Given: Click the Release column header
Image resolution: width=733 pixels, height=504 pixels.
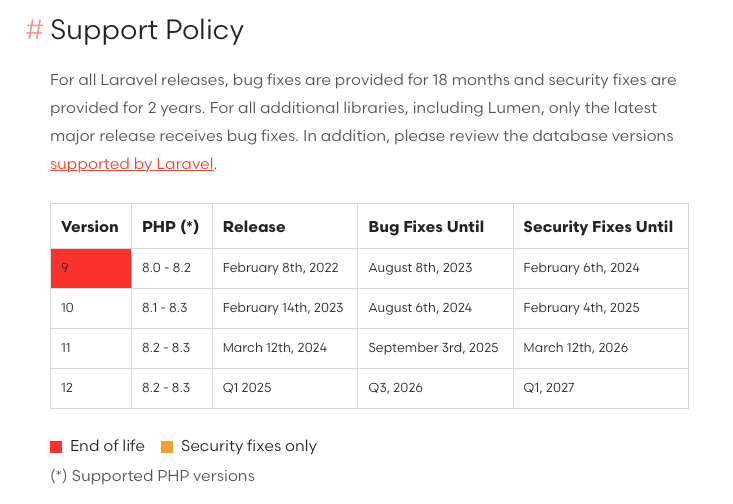Looking at the screenshot, I should click(x=254, y=227).
